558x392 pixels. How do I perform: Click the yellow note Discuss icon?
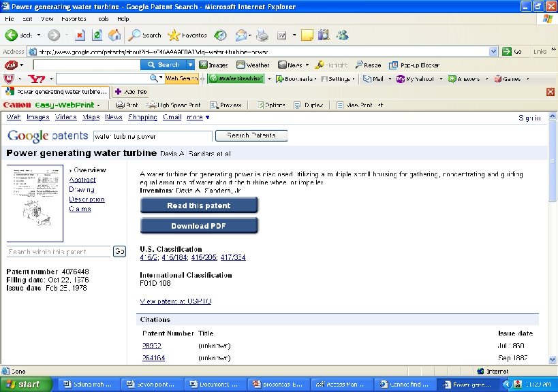[x=307, y=35]
